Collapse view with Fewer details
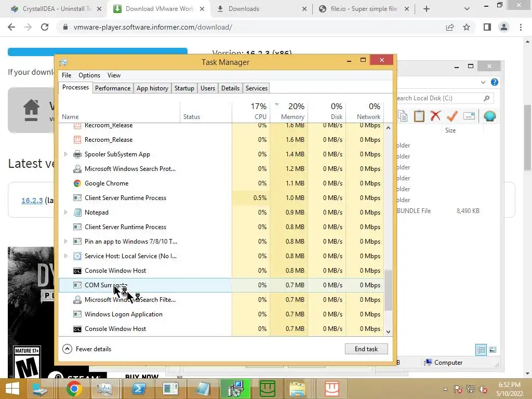 [x=87, y=349]
